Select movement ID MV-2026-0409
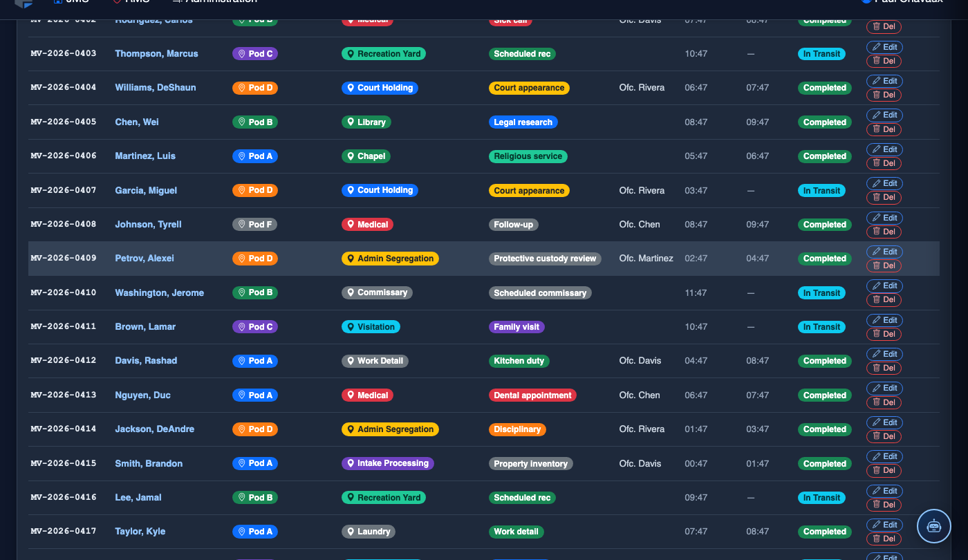 point(64,258)
